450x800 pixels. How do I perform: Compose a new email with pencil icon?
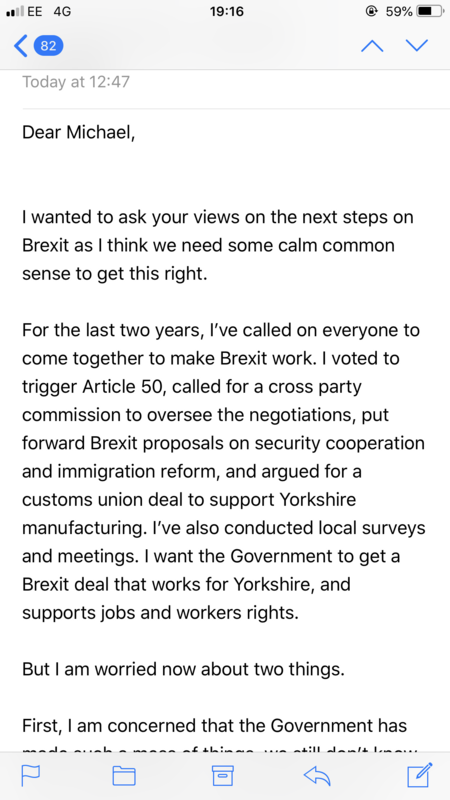420,774
